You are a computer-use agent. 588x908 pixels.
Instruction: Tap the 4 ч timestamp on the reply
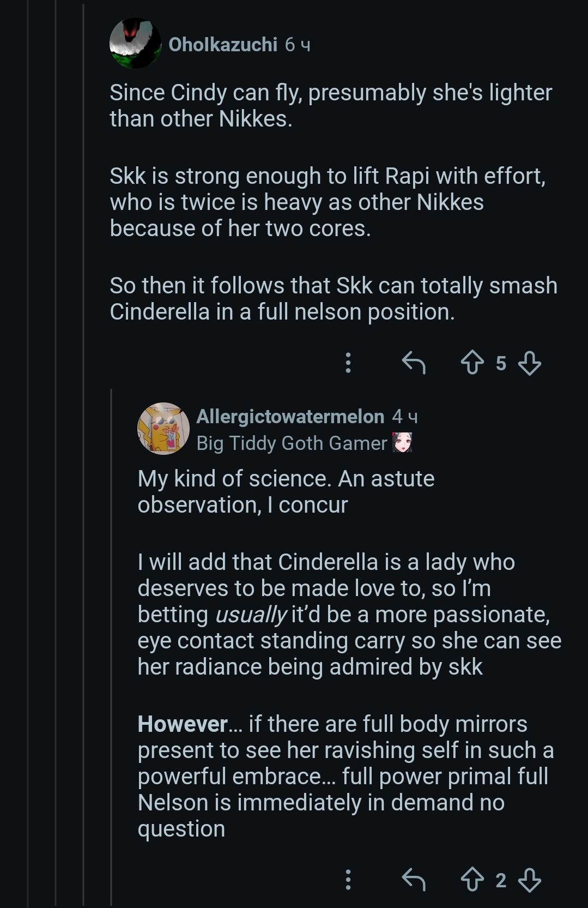[x=405, y=417]
